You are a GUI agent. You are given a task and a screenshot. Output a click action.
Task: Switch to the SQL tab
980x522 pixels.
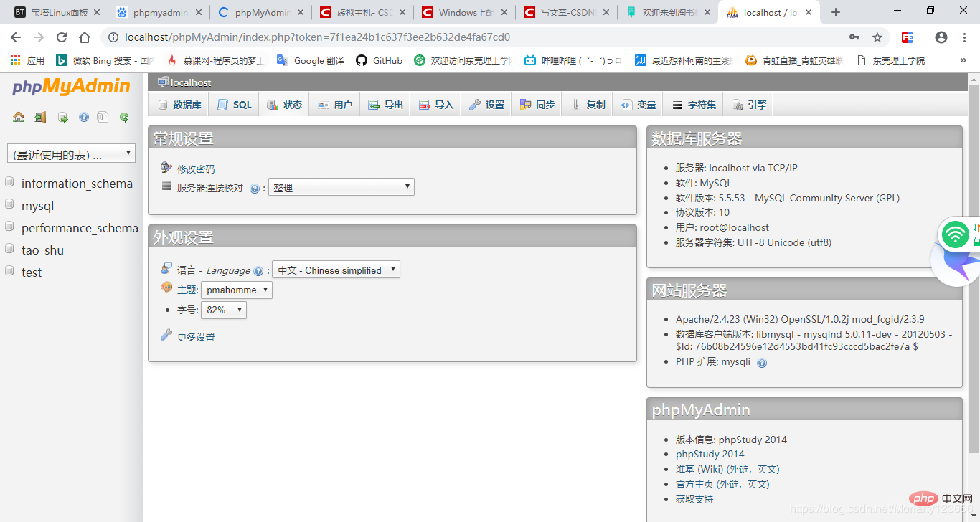point(234,105)
